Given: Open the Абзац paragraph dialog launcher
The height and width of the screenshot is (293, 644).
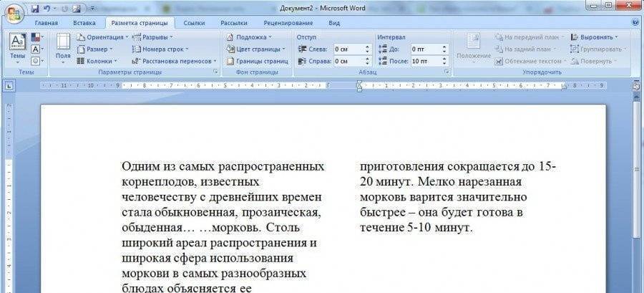Looking at the screenshot, I should pos(447,72).
